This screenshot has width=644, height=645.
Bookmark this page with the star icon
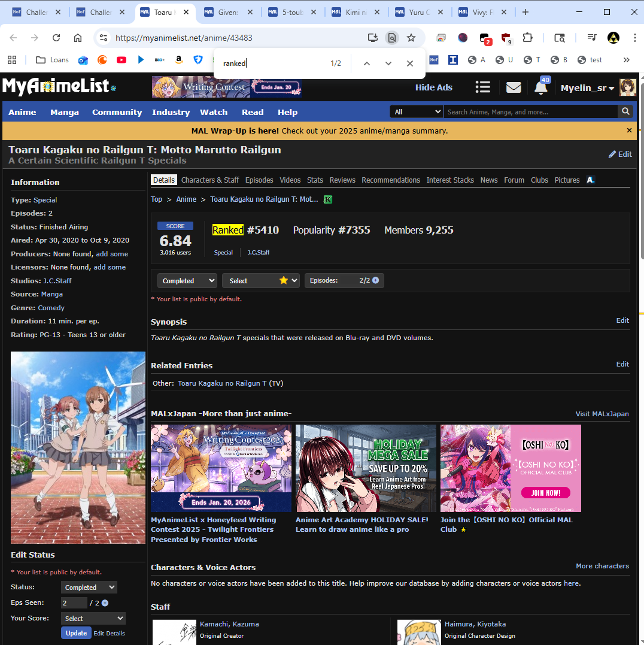coord(411,38)
